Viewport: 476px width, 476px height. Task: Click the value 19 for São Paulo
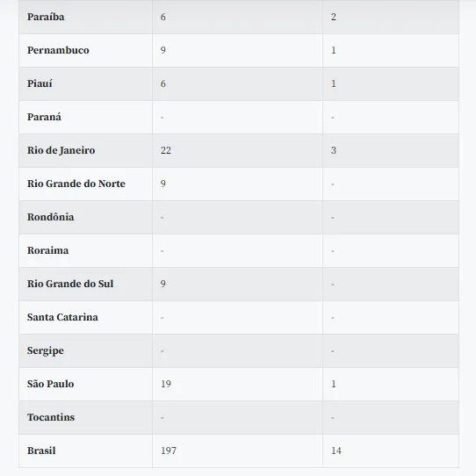point(166,385)
